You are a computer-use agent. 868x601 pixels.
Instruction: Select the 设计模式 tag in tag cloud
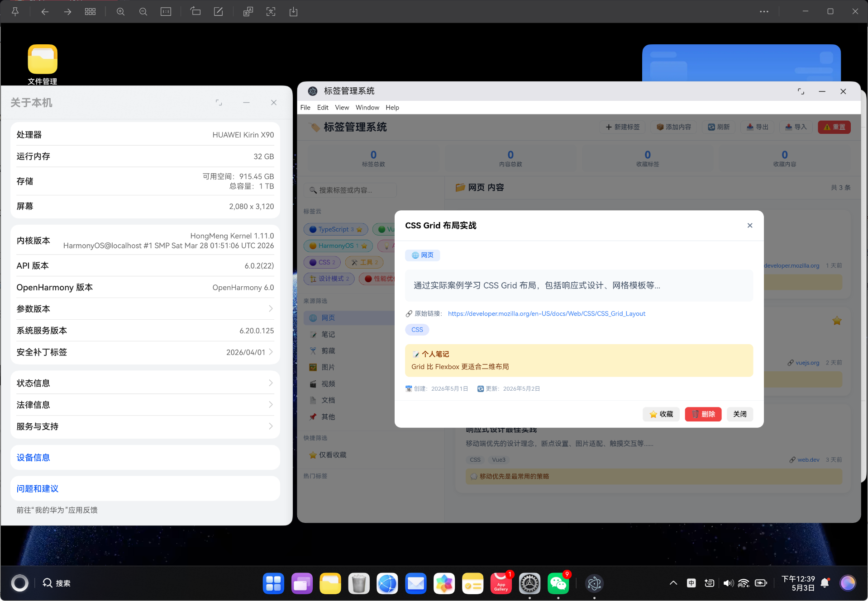point(329,279)
